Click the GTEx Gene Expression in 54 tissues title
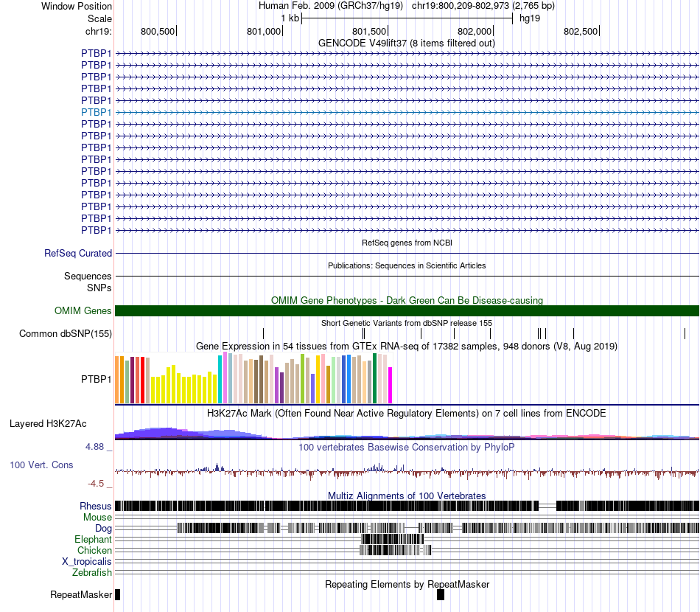700x612 pixels. 407,347
